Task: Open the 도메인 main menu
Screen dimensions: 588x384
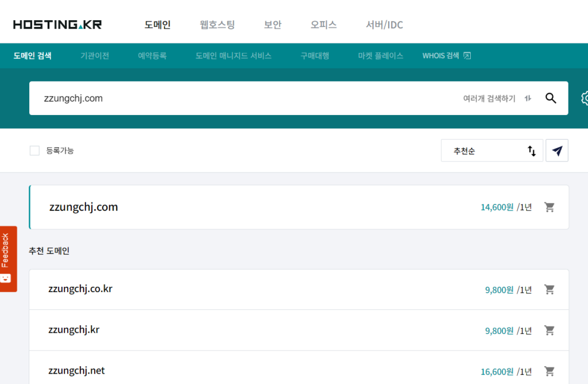Action: click(157, 25)
